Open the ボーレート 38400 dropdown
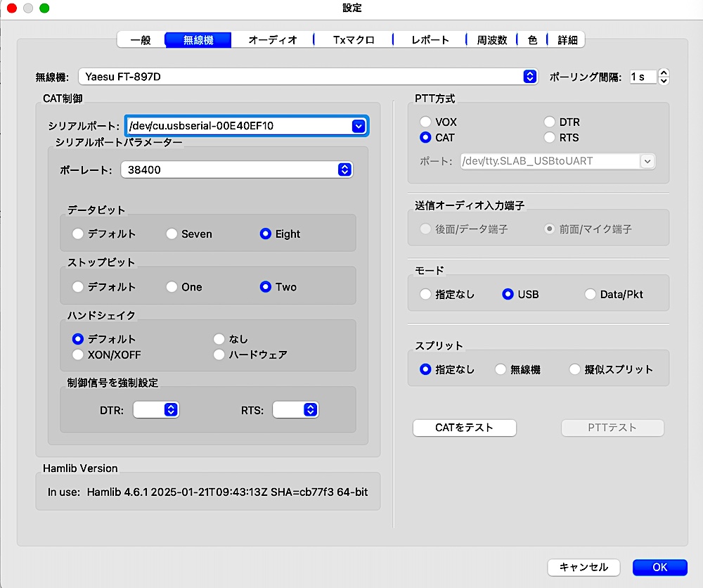 click(344, 170)
